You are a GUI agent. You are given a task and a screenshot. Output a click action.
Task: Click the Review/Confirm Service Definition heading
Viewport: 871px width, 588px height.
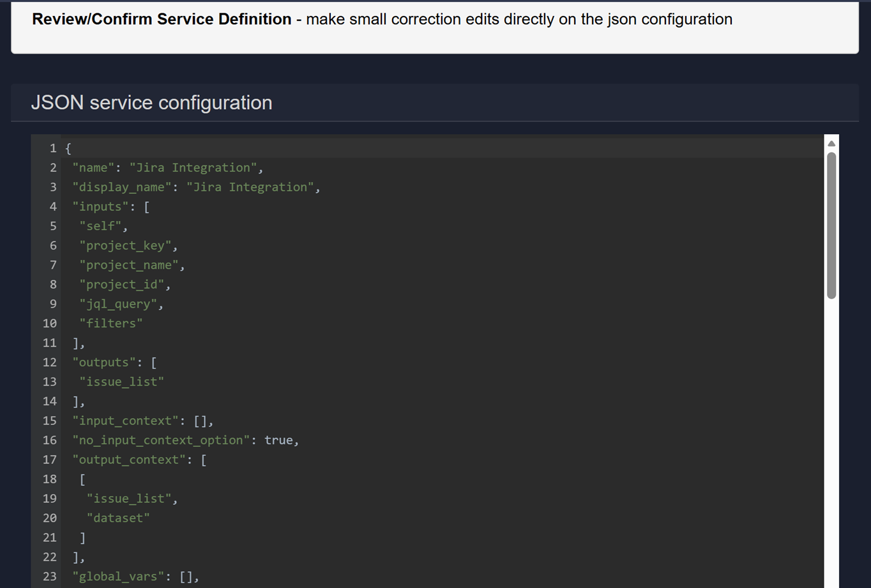click(x=162, y=19)
